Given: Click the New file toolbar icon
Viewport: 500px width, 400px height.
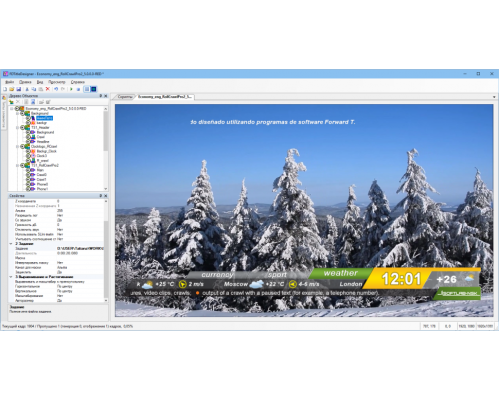Looking at the screenshot, I should (x=5, y=89).
